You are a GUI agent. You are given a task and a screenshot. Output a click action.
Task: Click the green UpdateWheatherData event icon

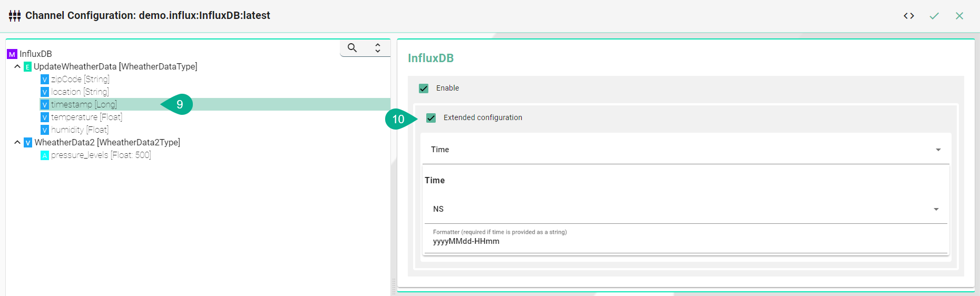(28, 67)
